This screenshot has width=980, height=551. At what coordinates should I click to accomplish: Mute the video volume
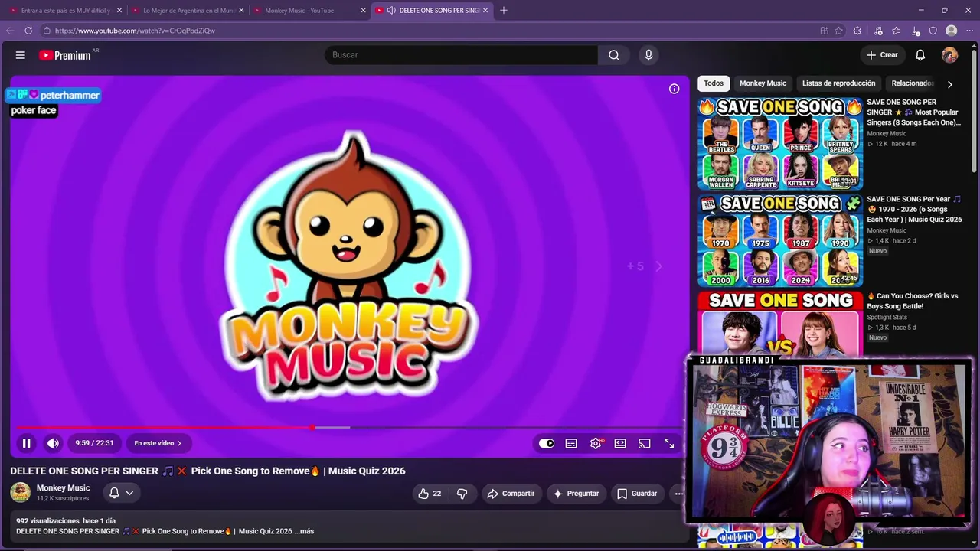(53, 443)
